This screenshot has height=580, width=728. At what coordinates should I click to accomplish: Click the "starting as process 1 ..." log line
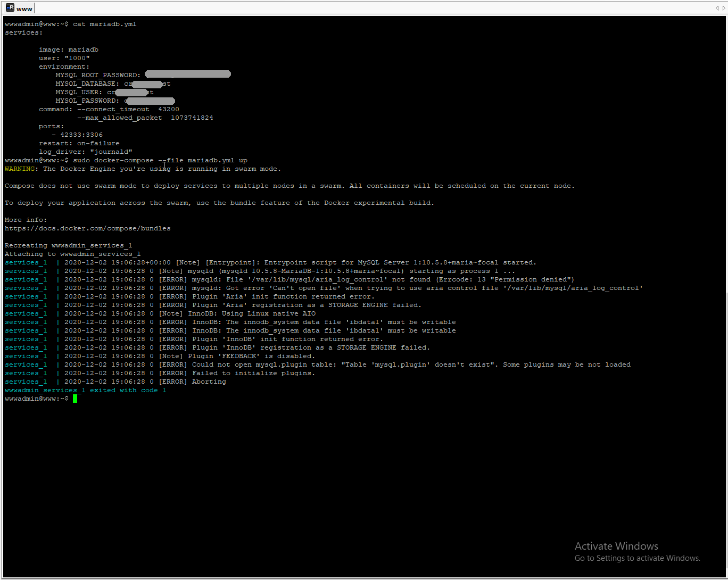click(x=260, y=271)
